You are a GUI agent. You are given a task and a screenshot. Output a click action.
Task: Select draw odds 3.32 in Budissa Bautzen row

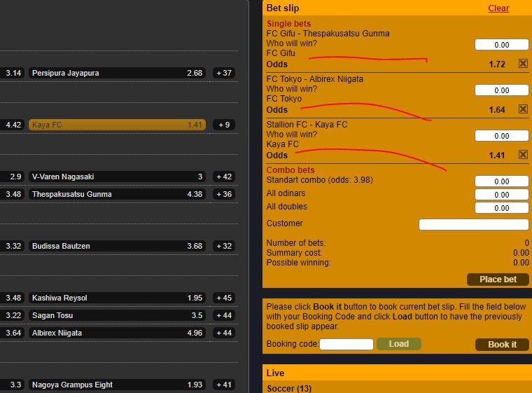[12, 246]
